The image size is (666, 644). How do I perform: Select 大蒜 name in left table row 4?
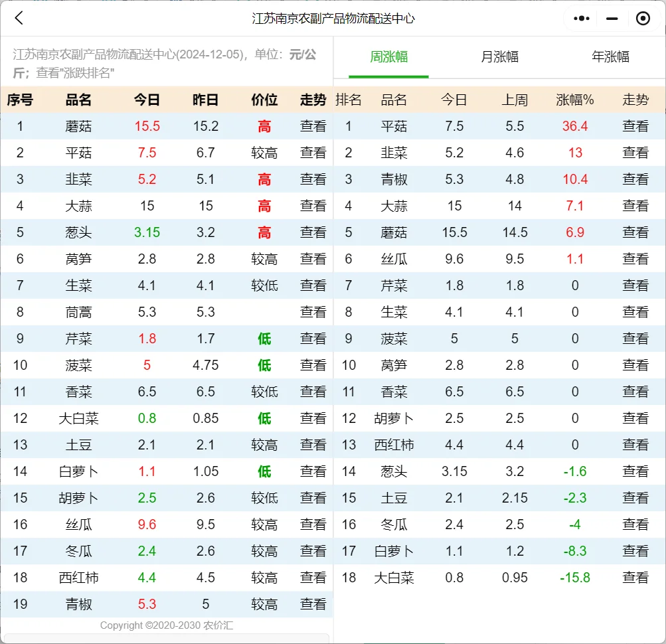tap(78, 206)
